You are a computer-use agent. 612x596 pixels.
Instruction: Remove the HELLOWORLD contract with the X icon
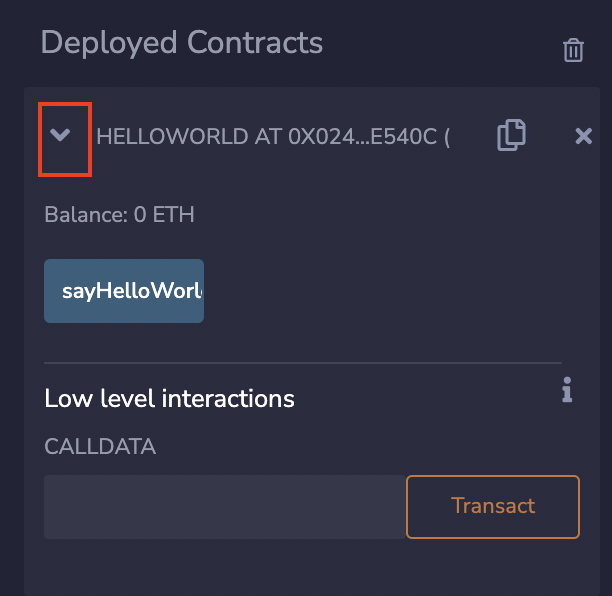tap(584, 136)
